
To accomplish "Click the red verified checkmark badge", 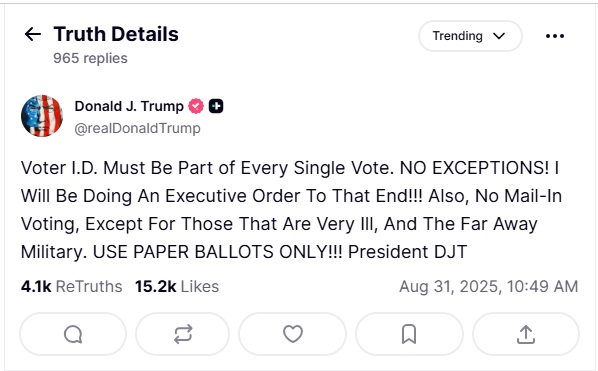I will (x=196, y=106).
